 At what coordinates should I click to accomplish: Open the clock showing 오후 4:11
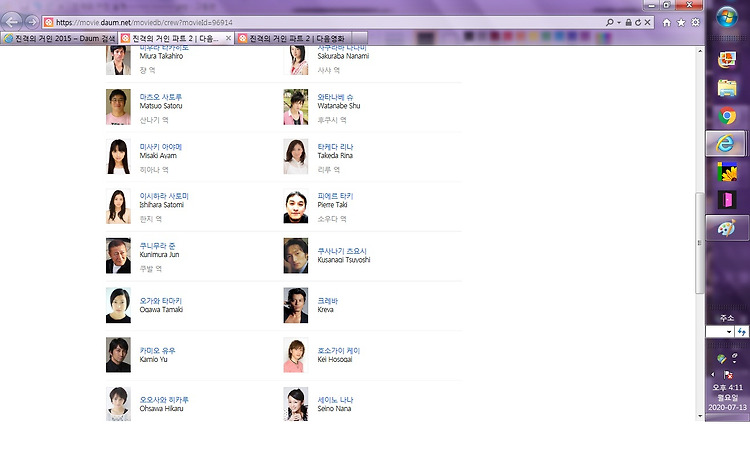pos(727,397)
